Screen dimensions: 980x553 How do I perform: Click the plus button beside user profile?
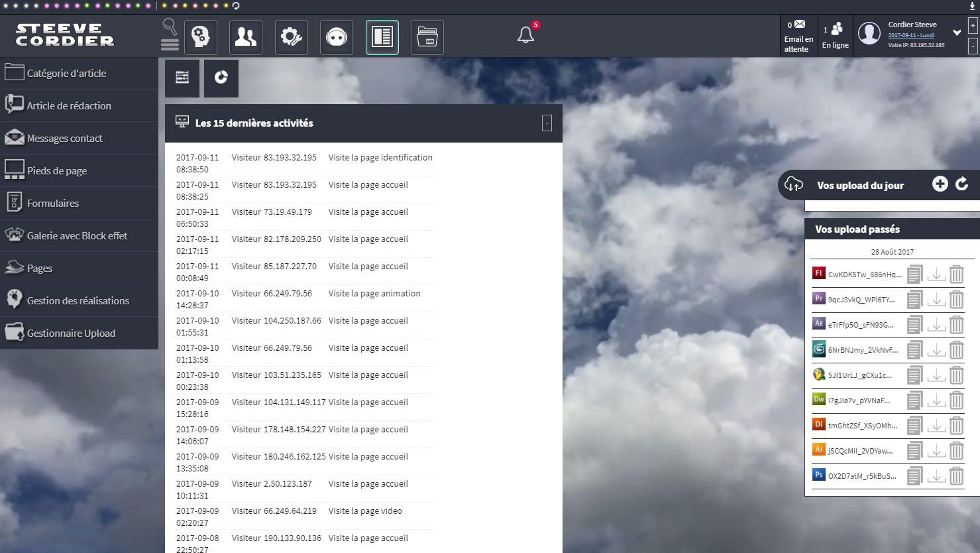point(973,26)
